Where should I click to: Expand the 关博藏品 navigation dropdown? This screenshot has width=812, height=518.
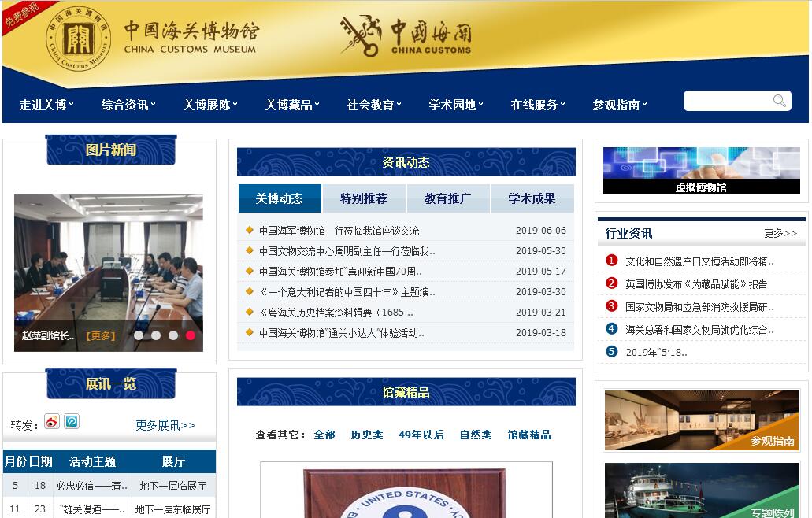coord(293,105)
